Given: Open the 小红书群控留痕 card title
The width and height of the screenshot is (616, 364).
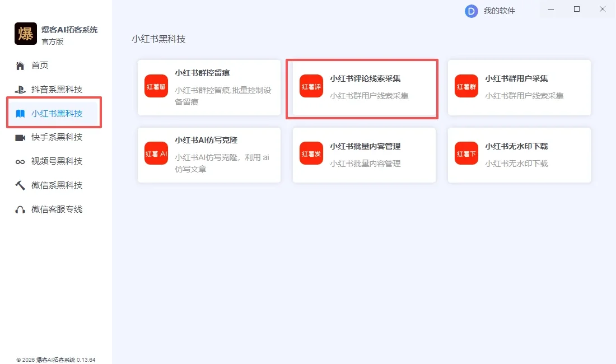Looking at the screenshot, I should tap(202, 73).
